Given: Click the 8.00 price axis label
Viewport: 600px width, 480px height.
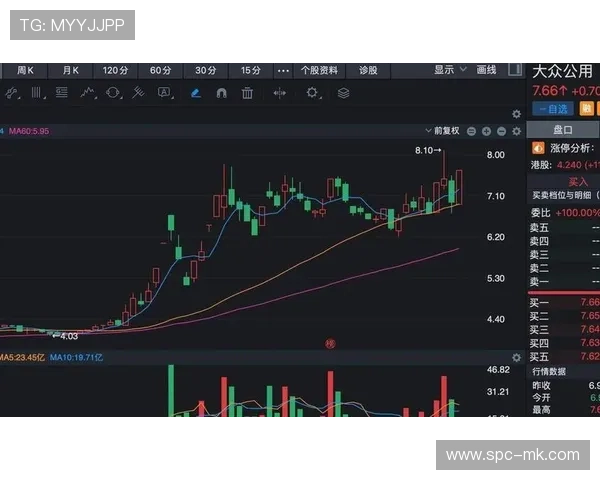Looking at the screenshot, I should [x=496, y=155].
